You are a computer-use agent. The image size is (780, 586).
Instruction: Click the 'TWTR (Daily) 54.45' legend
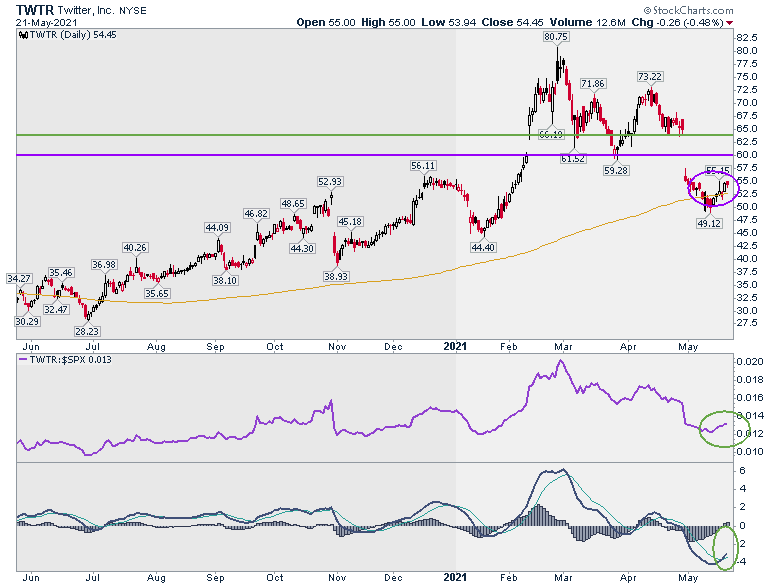click(73, 35)
